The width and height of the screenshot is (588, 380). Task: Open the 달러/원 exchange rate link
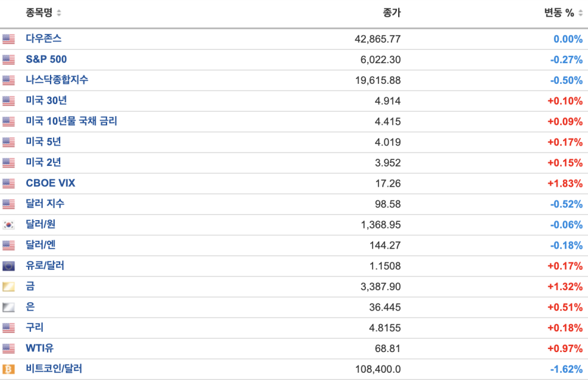point(41,224)
